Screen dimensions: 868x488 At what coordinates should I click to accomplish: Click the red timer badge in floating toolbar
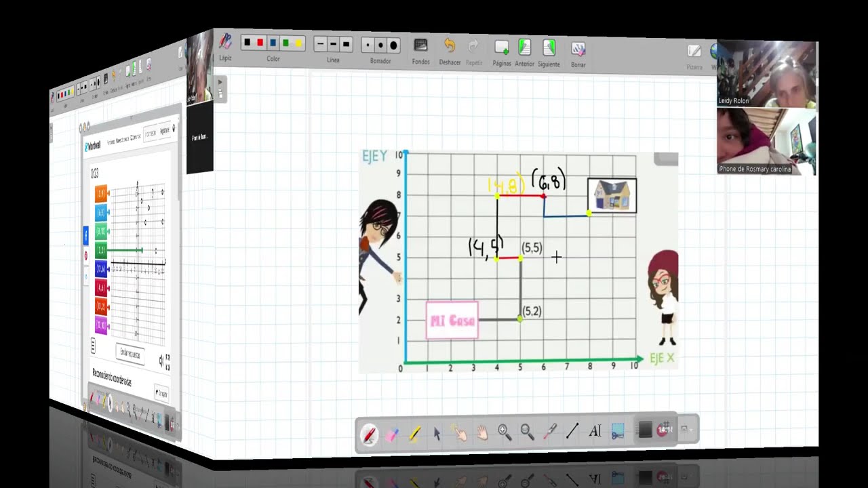(665, 429)
